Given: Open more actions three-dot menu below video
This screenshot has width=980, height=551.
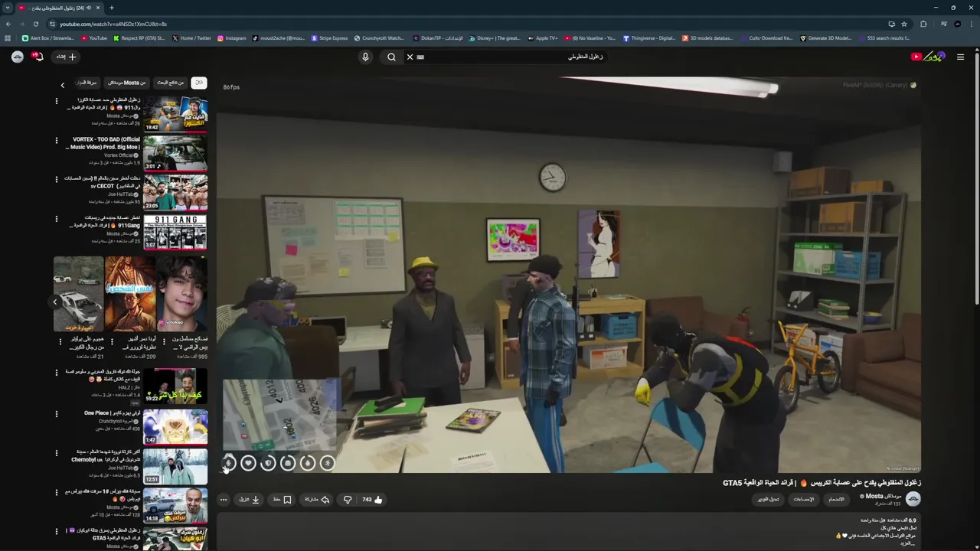Looking at the screenshot, I should (x=224, y=500).
